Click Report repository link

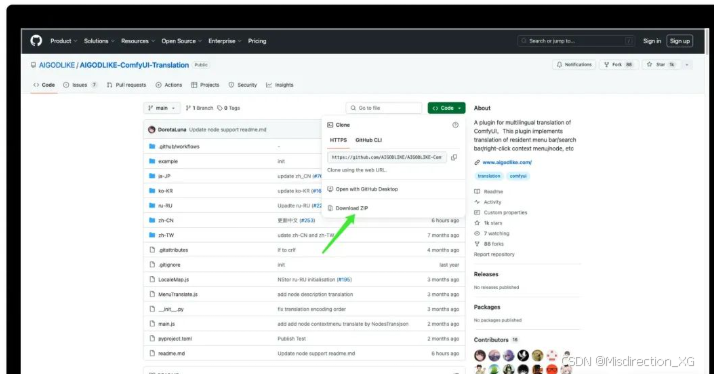pyautogui.click(x=494, y=254)
